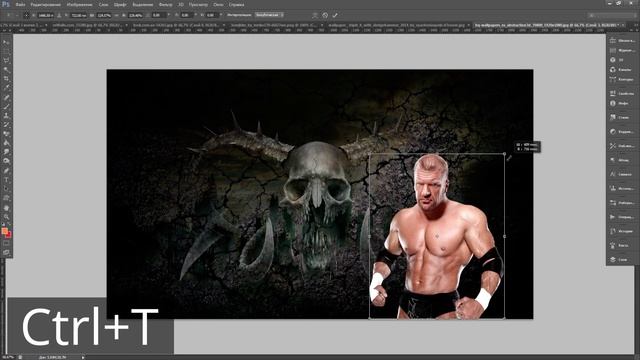640x360 pixels.
Task: Switch to the active hq-wallpapers document tab
Action: [x=547, y=25]
